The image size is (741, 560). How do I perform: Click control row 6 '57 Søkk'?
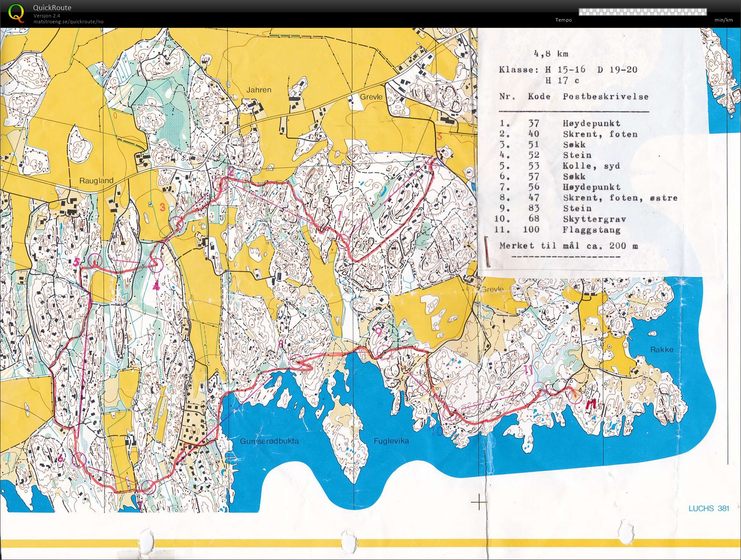[542, 176]
